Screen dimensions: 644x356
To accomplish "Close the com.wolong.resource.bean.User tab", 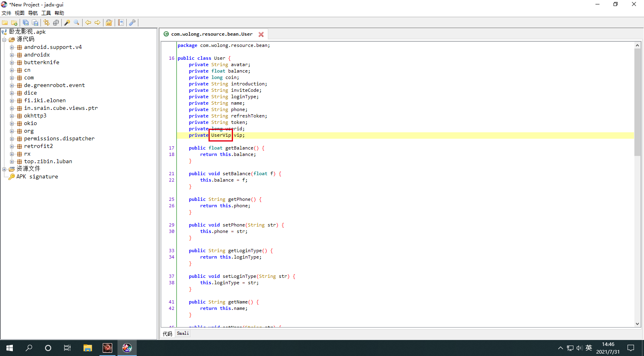I will tap(261, 34).
